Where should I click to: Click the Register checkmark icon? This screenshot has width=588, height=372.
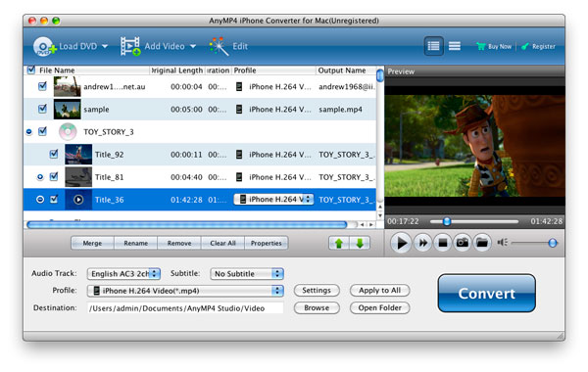pos(525,46)
